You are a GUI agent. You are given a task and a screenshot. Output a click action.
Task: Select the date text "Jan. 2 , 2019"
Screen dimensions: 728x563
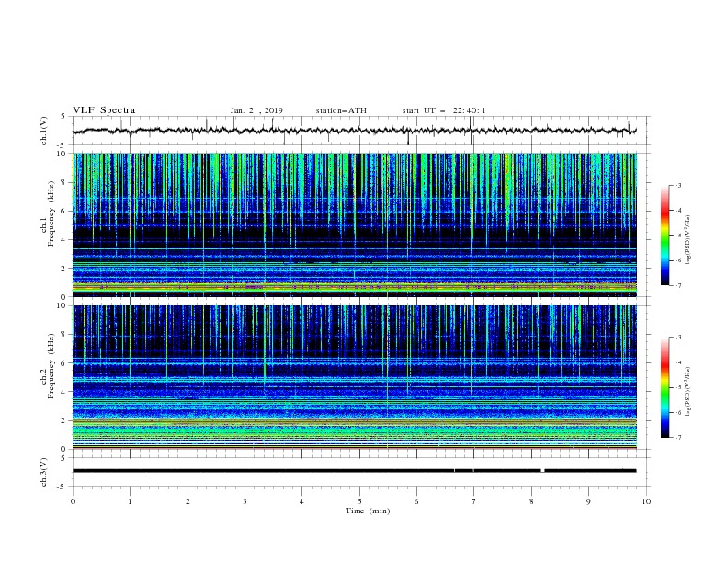[256, 110]
